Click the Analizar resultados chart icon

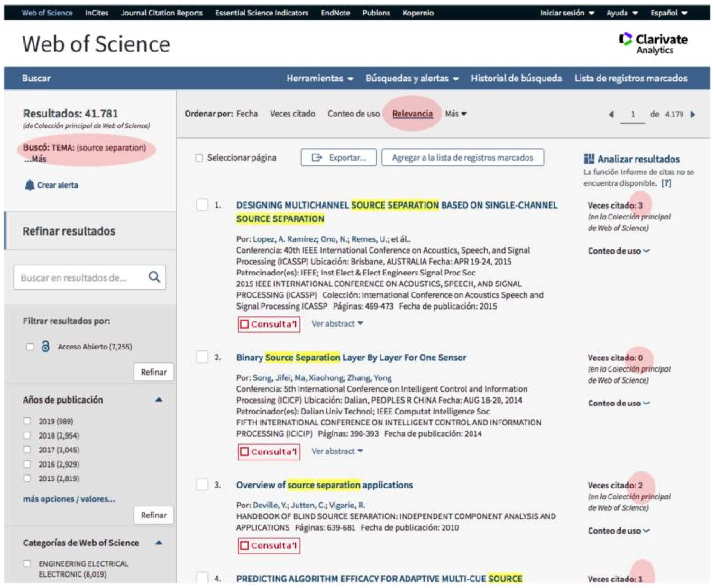click(589, 158)
